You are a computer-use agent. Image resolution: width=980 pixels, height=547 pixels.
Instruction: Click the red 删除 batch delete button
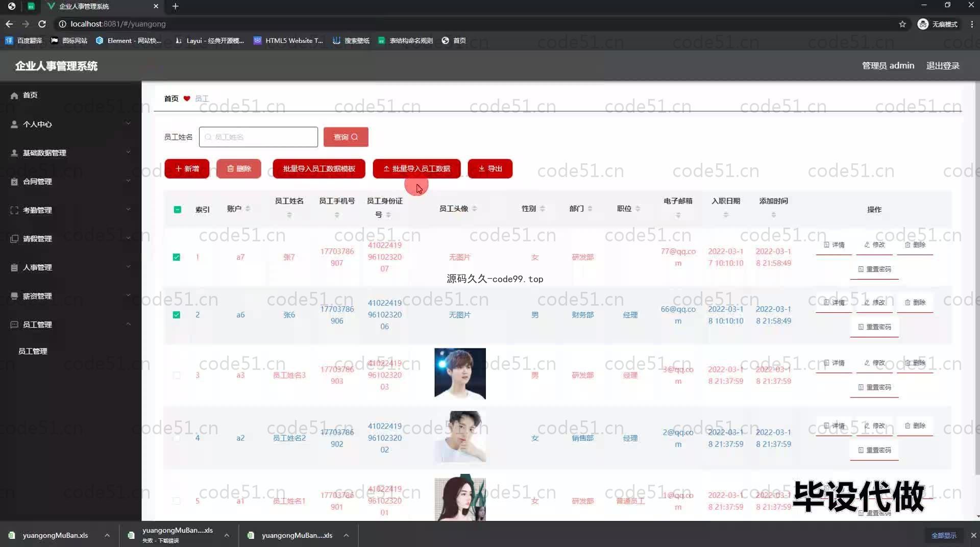click(238, 168)
